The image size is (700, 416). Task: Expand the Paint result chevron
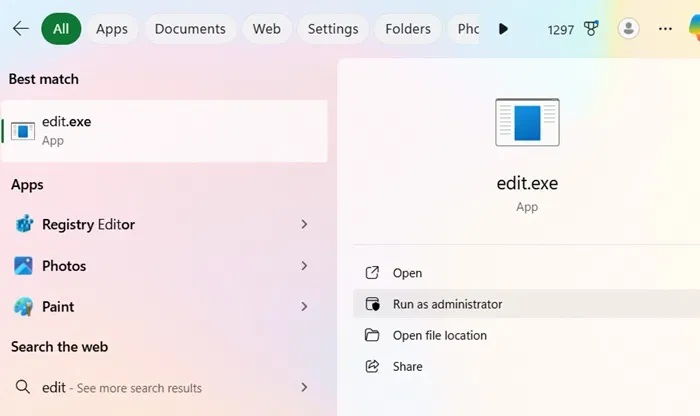(x=304, y=307)
